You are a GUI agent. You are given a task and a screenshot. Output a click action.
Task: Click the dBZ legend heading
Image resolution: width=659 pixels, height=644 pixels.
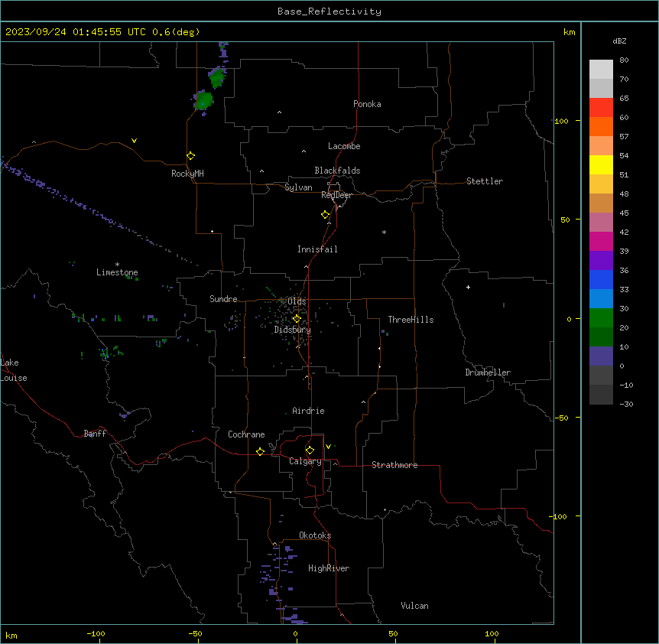(x=619, y=41)
